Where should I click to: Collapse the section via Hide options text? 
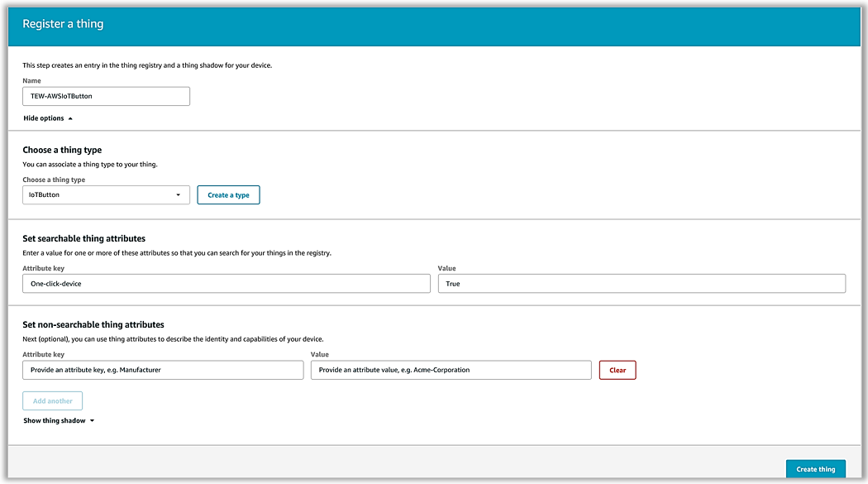pyautogui.click(x=44, y=118)
